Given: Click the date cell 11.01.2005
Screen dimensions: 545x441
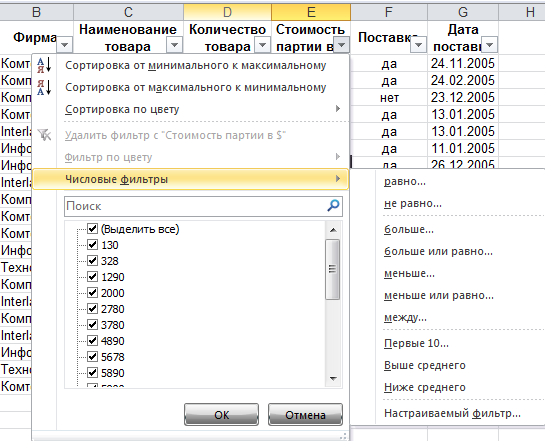Looking at the screenshot, I should click(463, 148).
